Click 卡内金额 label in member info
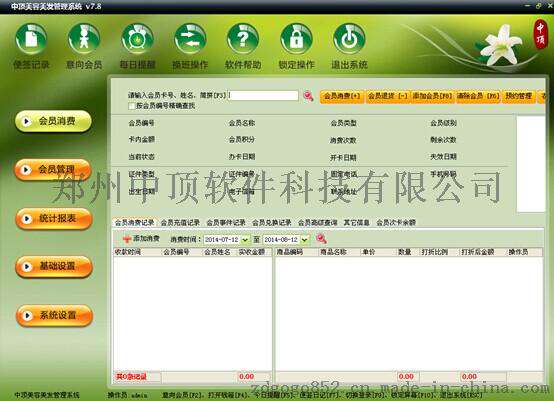The image size is (554, 401). point(142,140)
